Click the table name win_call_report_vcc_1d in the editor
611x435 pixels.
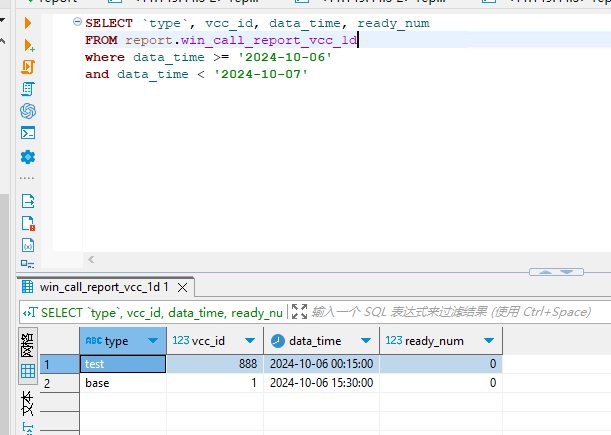[x=269, y=40]
